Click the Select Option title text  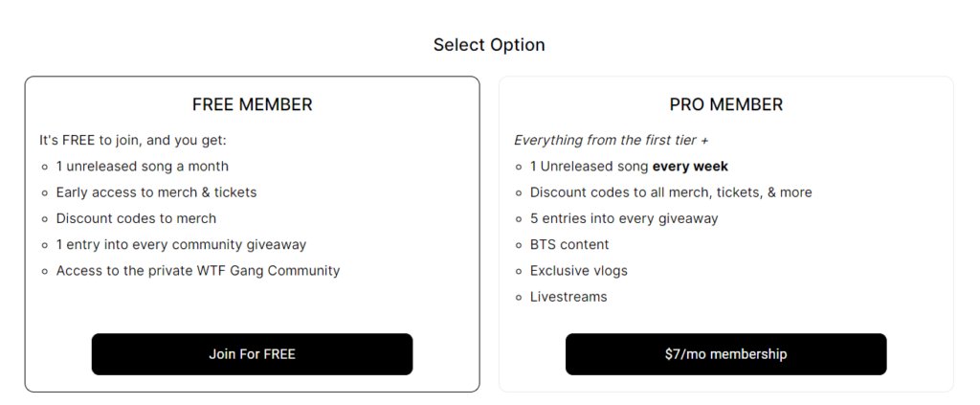pos(489,45)
